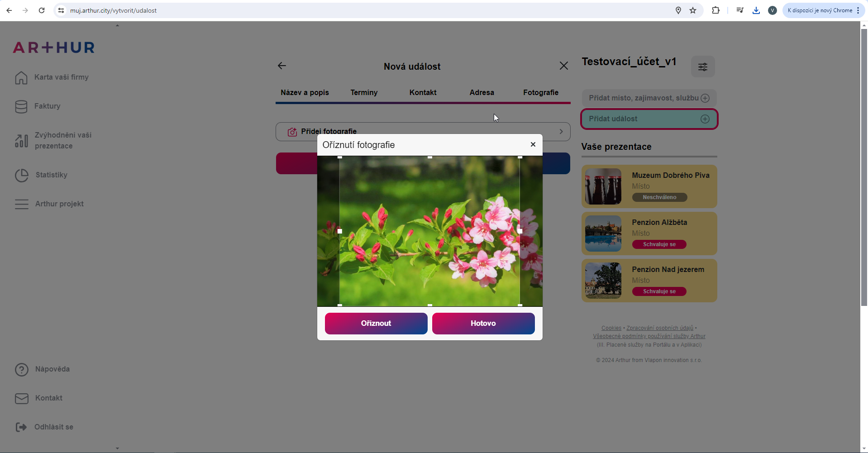This screenshot has height=453, width=868.
Task: Switch to the Termíny tab
Action: coord(363,92)
